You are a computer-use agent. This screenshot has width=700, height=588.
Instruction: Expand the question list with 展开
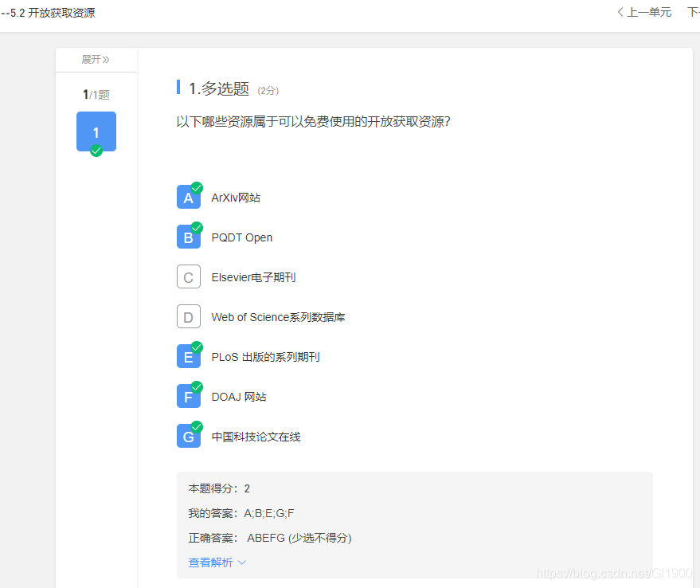pyautogui.click(x=96, y=60)
